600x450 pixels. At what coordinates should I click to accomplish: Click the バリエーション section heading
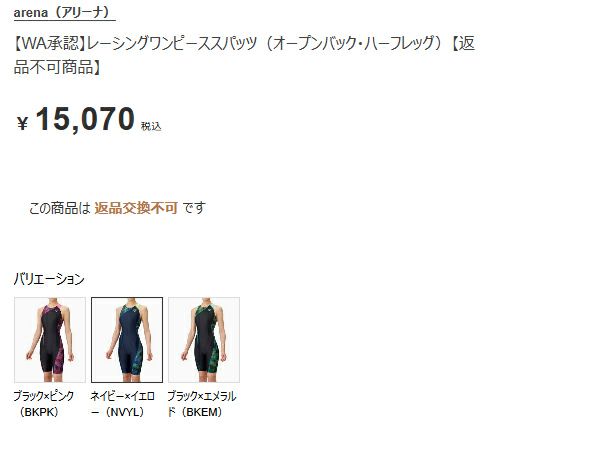(x=49, y=279)
